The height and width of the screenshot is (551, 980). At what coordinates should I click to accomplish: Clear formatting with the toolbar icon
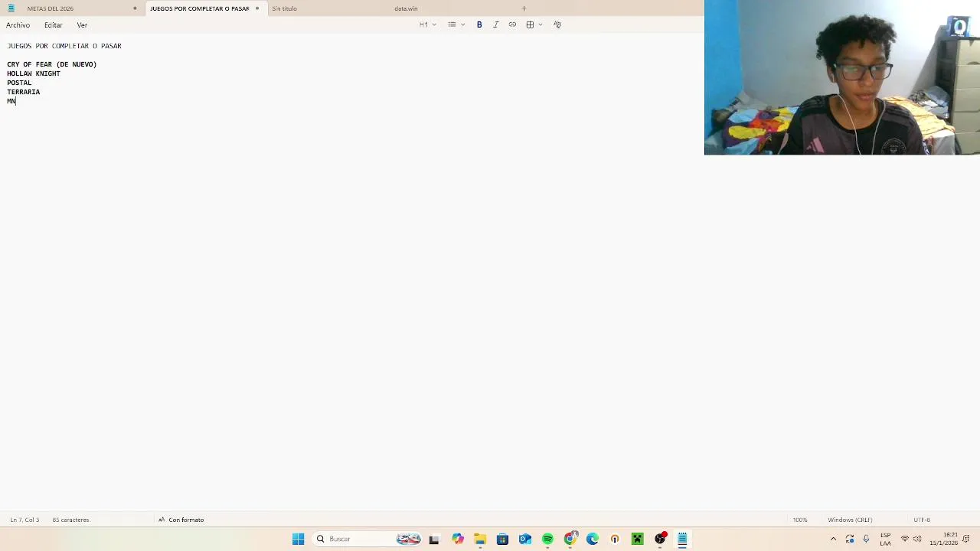tap(557, 24)
